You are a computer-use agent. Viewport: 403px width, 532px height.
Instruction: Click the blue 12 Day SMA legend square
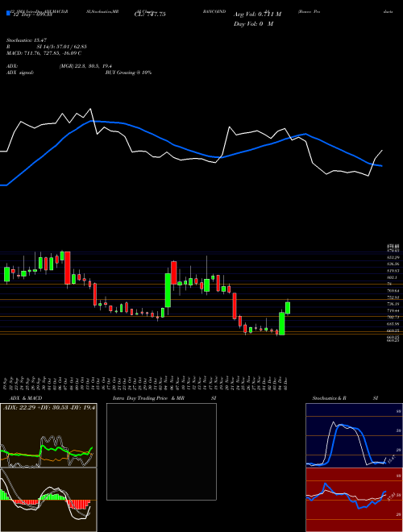click(8, 13)
